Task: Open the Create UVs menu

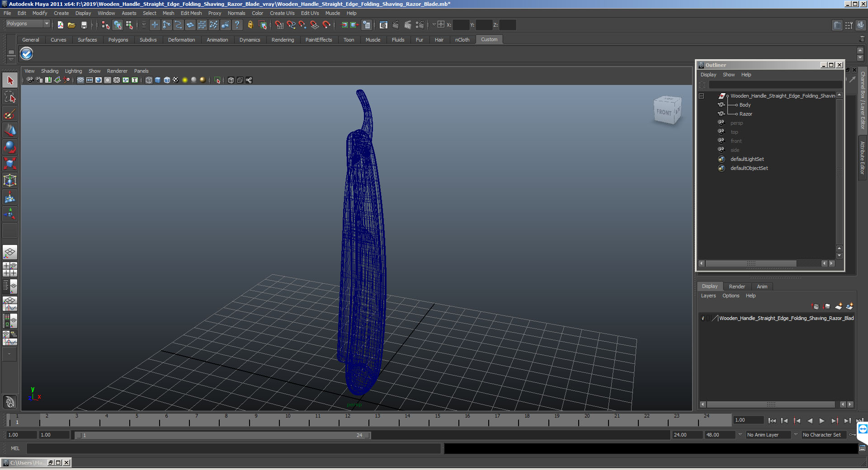Action: (x=282, y=13)
